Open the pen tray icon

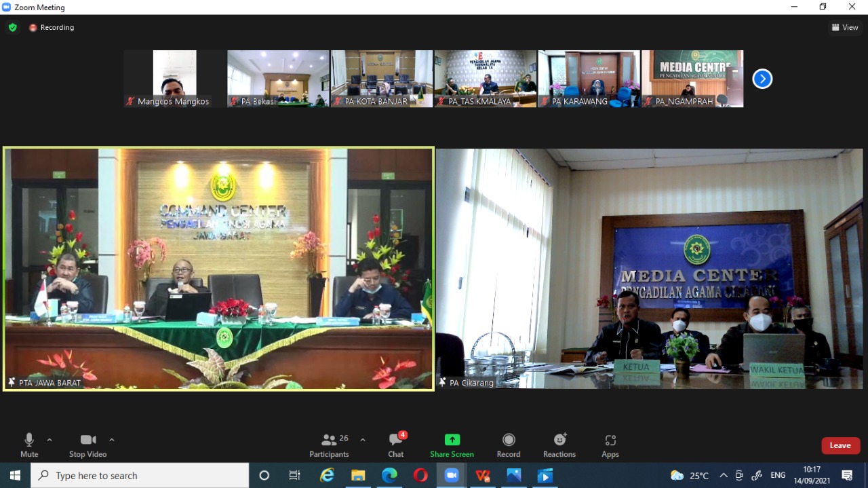pos(757,476)
